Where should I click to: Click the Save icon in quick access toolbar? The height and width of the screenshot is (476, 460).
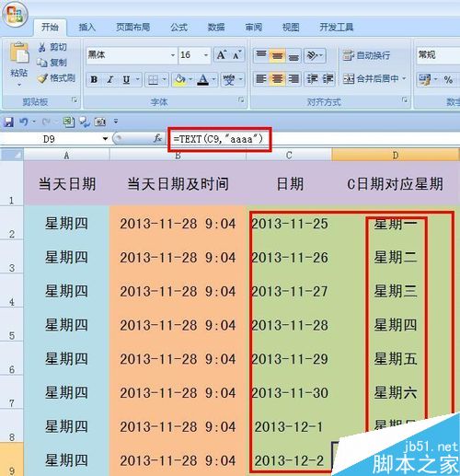8,122
